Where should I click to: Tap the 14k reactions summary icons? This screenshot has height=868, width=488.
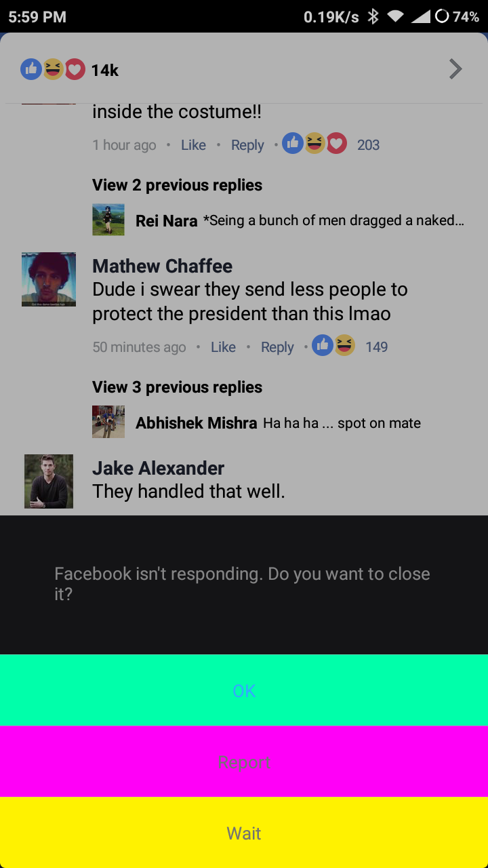[53, 69]
